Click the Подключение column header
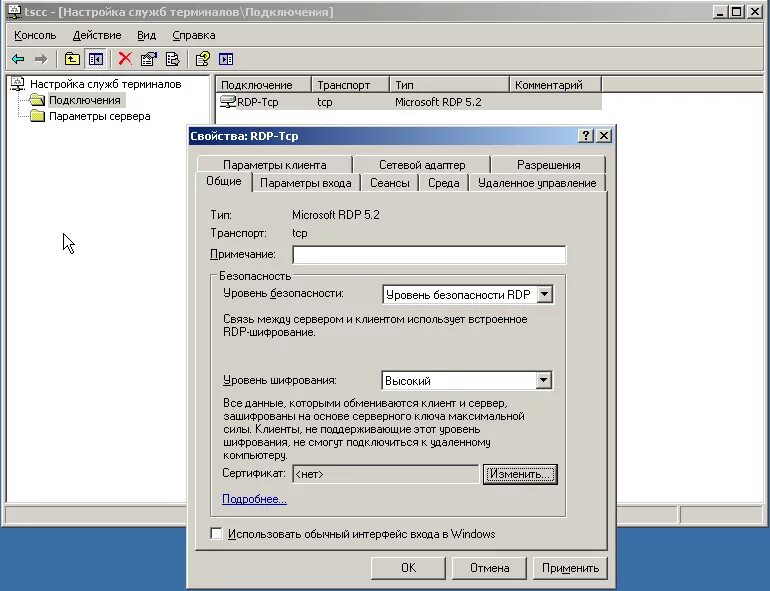This screenshot has width=770, height=591. tap(263, 84)
